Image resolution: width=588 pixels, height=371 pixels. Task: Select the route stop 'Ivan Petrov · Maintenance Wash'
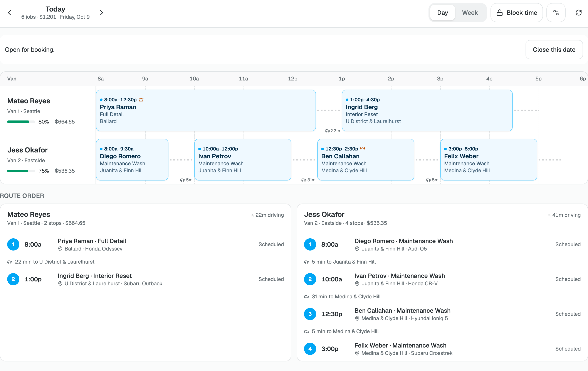(442, 279)
